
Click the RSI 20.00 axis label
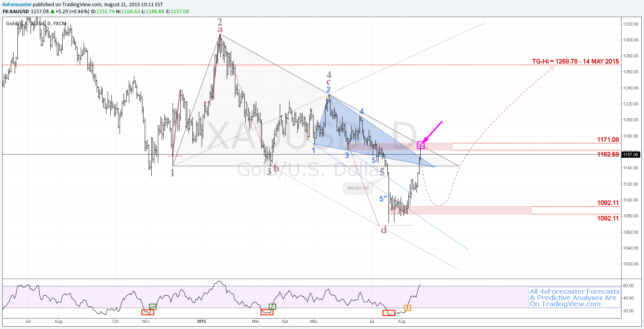(x=629, y=311)
